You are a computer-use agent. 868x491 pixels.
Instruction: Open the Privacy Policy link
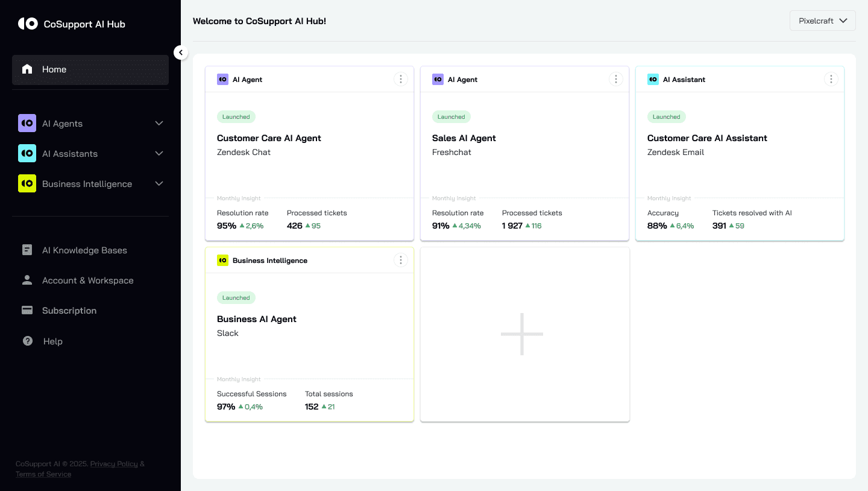[x=114, y=464]
